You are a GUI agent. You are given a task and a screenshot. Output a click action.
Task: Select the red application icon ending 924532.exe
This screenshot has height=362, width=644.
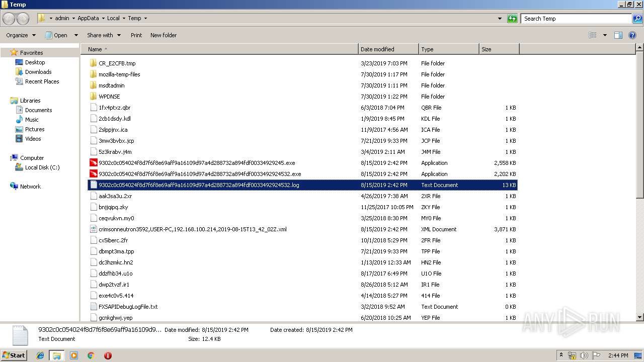[x=93, y=174]
